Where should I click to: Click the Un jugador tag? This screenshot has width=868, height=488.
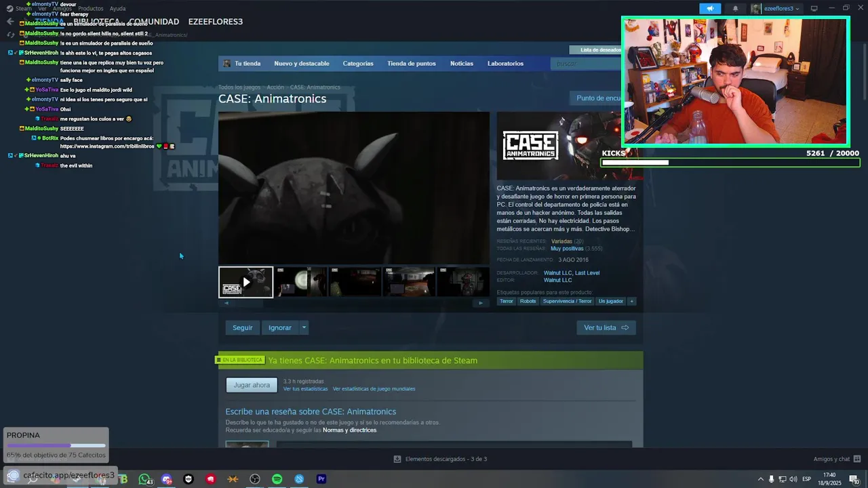610,301
